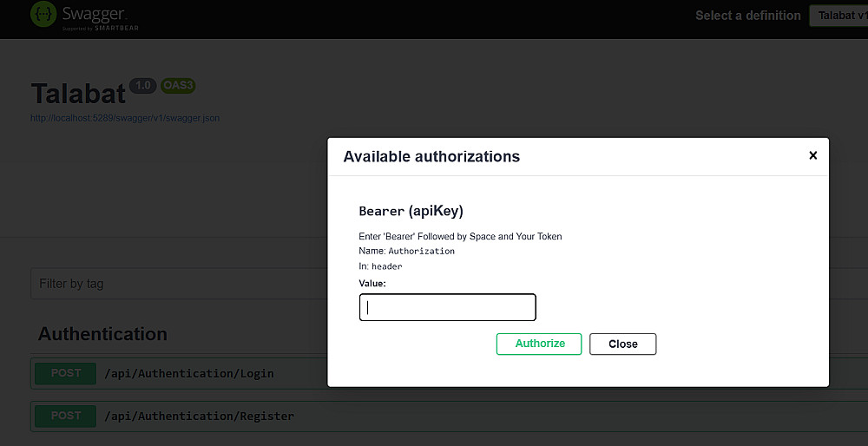This screenshot has width=868, height=446.
Task: Expand the /api/Authentication/Login path
Action: pyautogui.click(x=188, y=374)
